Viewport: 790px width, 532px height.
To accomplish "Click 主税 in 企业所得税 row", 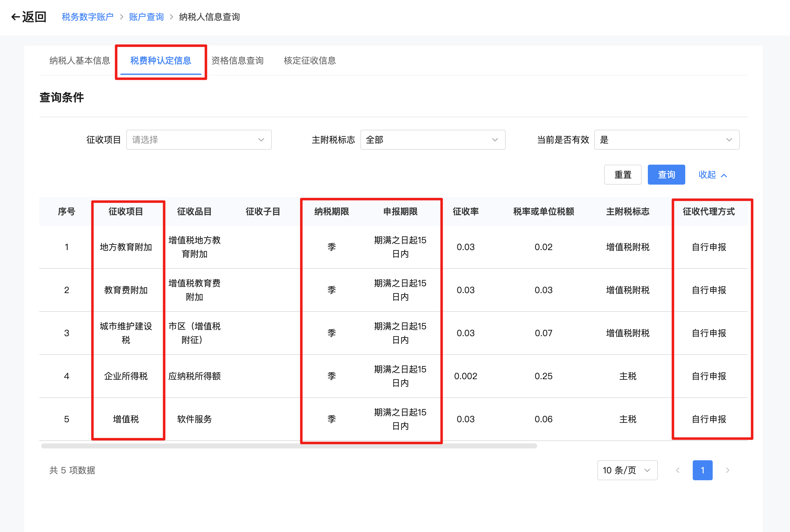I will (628, 376).
